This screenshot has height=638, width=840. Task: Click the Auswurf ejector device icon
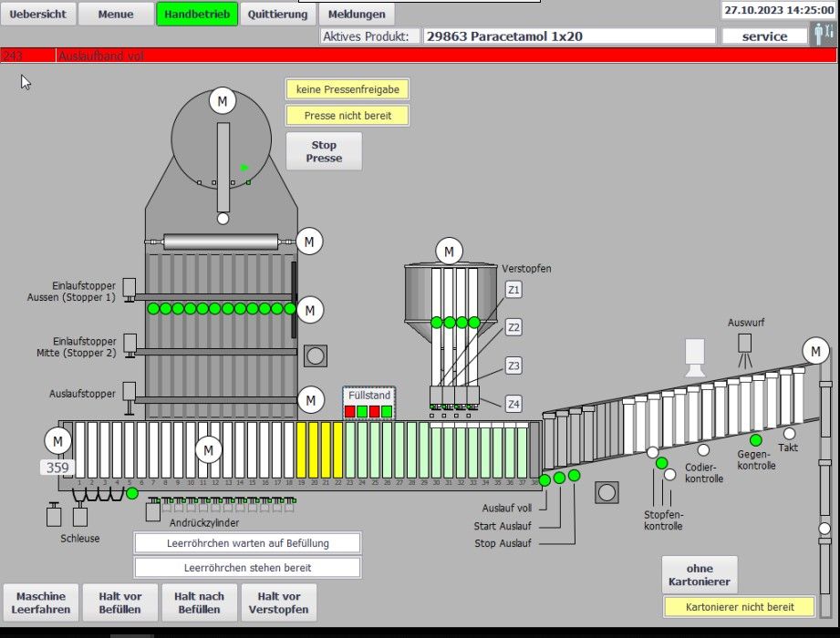click(745, 343)
